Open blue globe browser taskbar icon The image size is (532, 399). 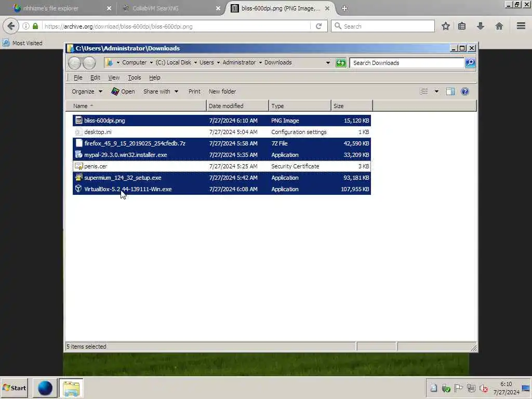45,388
